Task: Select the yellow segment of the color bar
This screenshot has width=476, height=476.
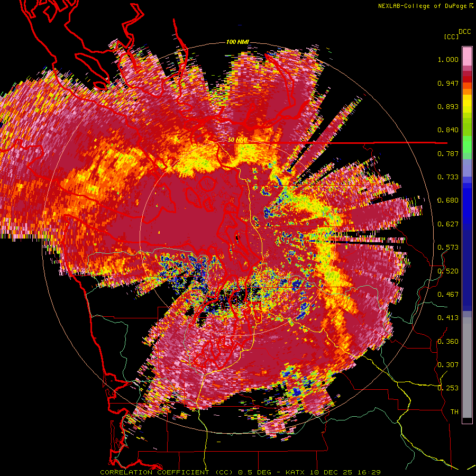Action: coord(467,104)
